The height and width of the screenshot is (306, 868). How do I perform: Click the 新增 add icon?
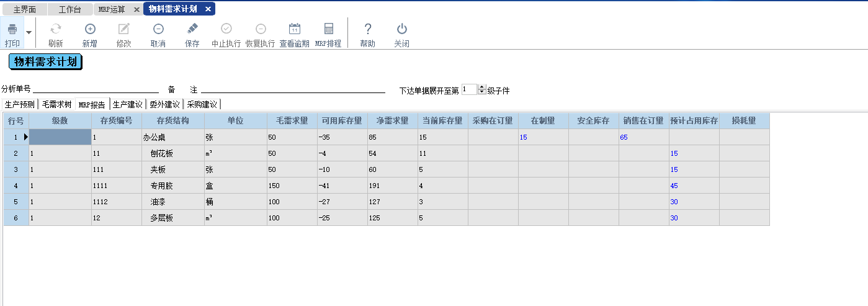(90, 29)
